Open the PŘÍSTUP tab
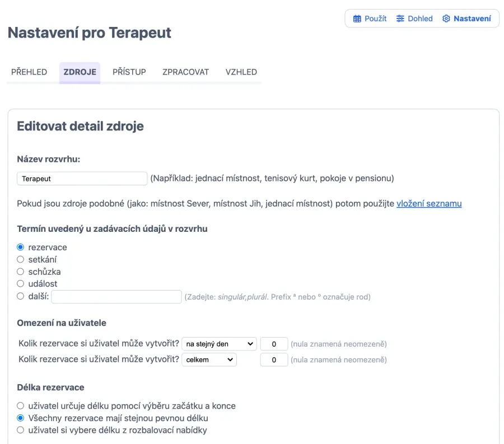 click(x=129, y=72)
